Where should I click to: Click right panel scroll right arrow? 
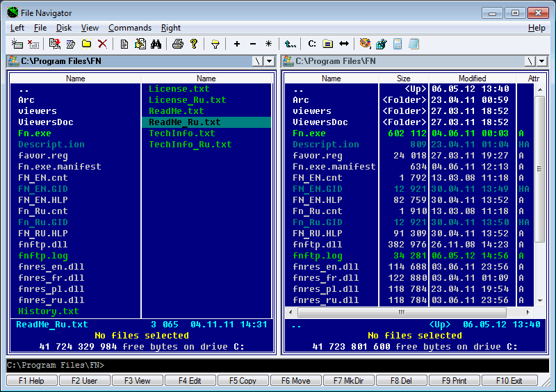coord(528,312)
